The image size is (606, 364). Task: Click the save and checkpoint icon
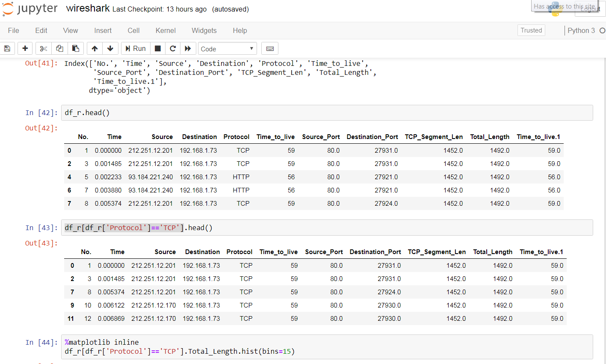(7, 48)
